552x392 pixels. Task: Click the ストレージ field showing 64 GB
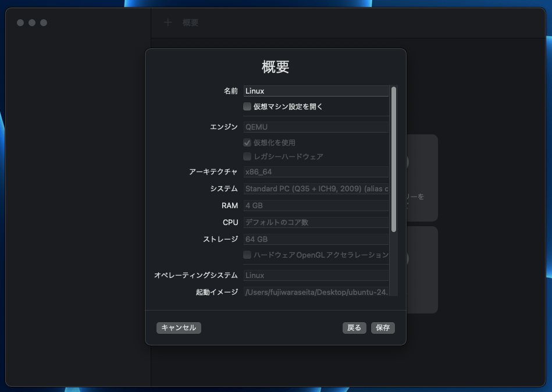316,239
